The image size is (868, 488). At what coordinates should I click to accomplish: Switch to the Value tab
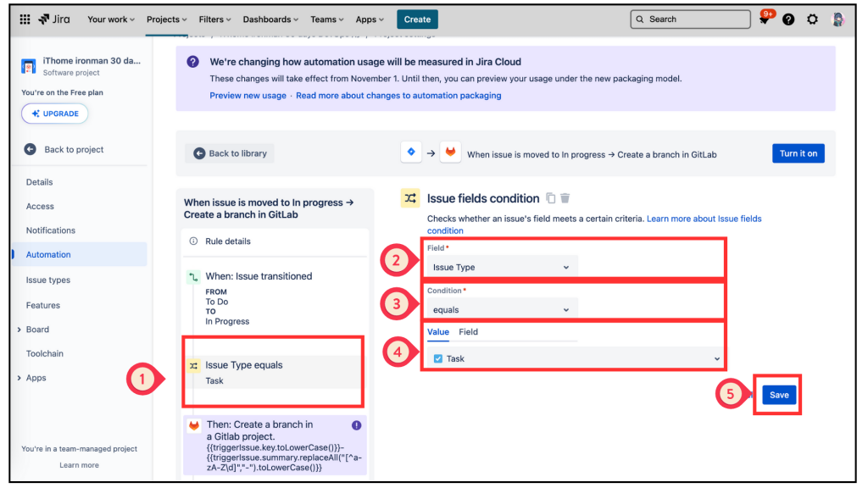[438, 332]
